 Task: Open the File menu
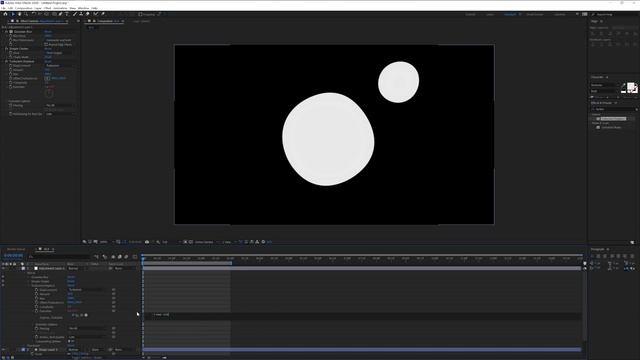click(x=3, y=8)
